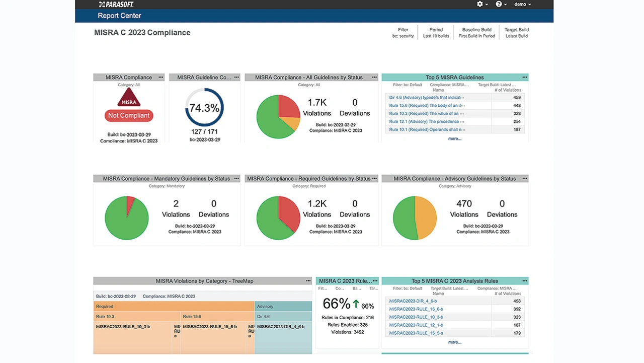644x363 pixels.
Task: Click the Parasoft logo
Action: coord(116,4)
